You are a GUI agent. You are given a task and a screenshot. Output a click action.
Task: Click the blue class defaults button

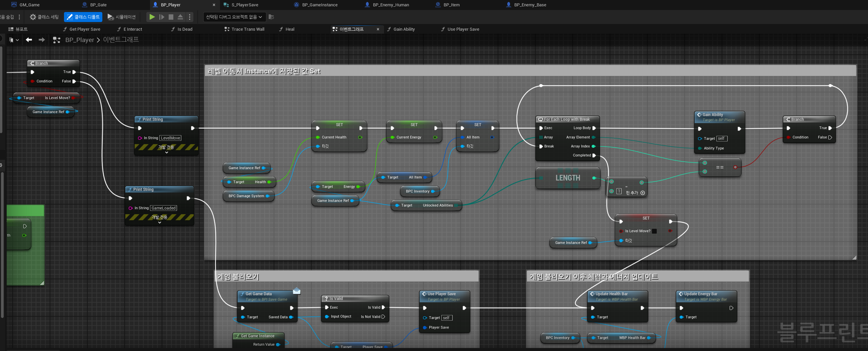point(83,17)
